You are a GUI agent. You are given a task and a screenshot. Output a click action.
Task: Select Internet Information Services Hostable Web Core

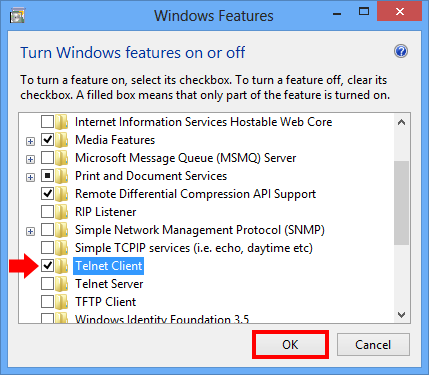point(203,122)
